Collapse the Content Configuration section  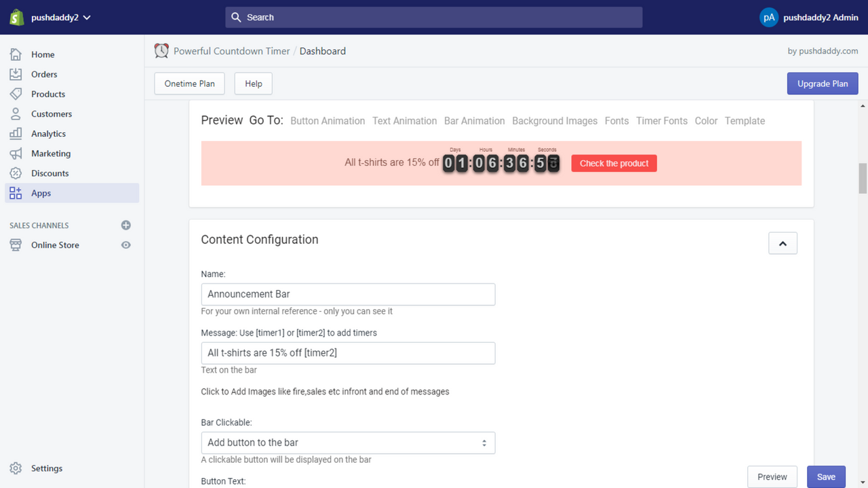coord(783,243)
